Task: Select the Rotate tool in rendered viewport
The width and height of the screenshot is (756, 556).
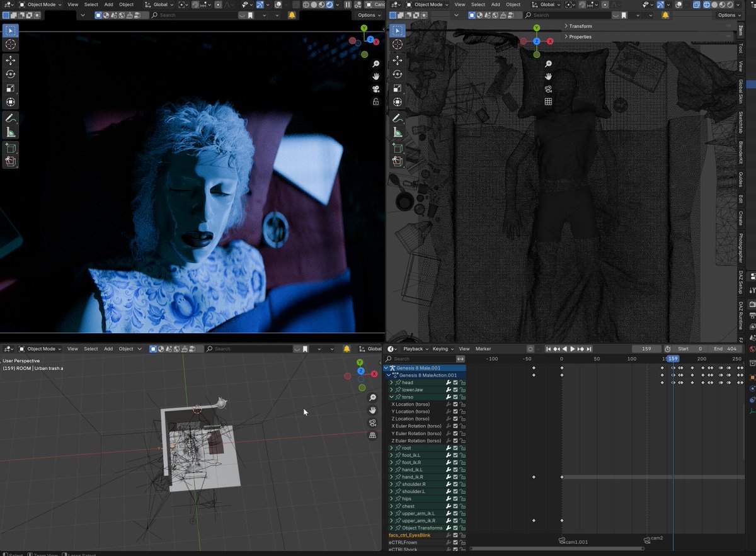Action: point(11,74)
